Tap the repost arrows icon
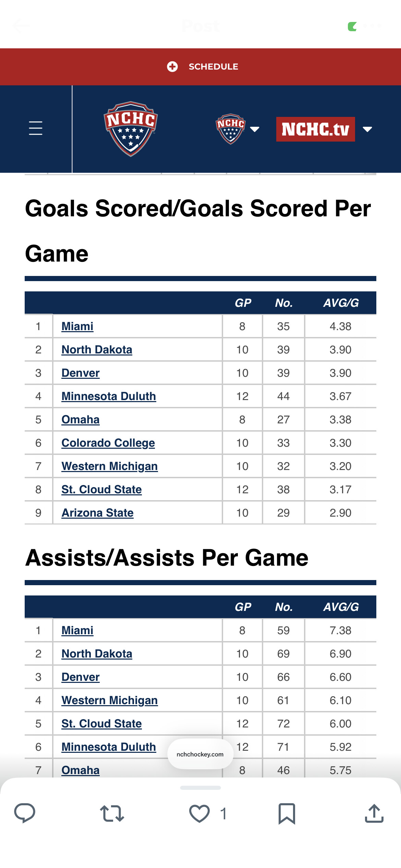Viewport: 401px width, 868px height. point(112,813)
